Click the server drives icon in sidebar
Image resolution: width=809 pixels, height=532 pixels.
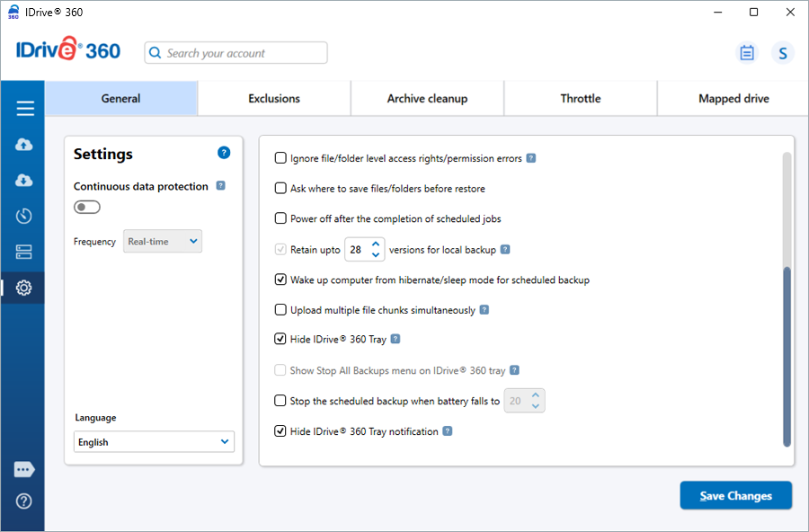(x=24, y=252)
